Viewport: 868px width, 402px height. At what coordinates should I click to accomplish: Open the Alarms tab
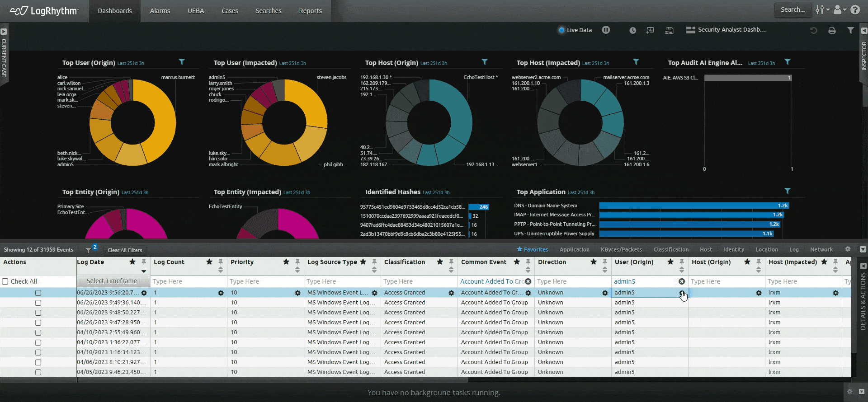[160, 11]
